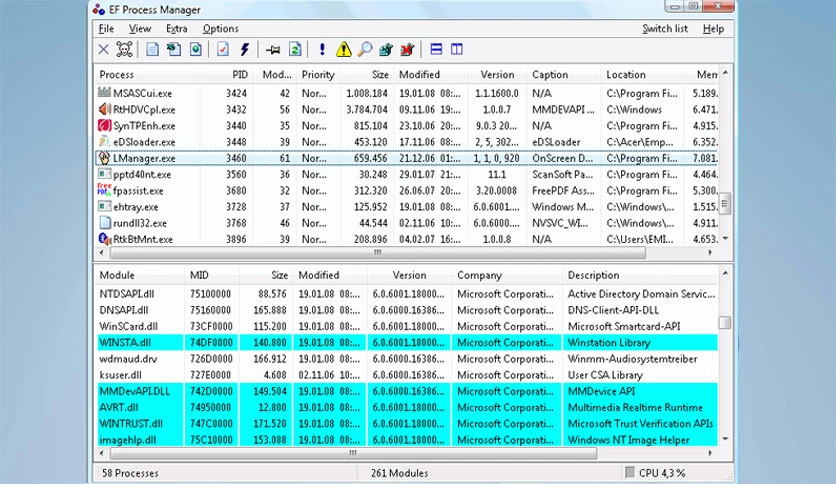Click the EF Process Manager title icon
The width and height of the screenshot is (836, 484).
point(99,10)
